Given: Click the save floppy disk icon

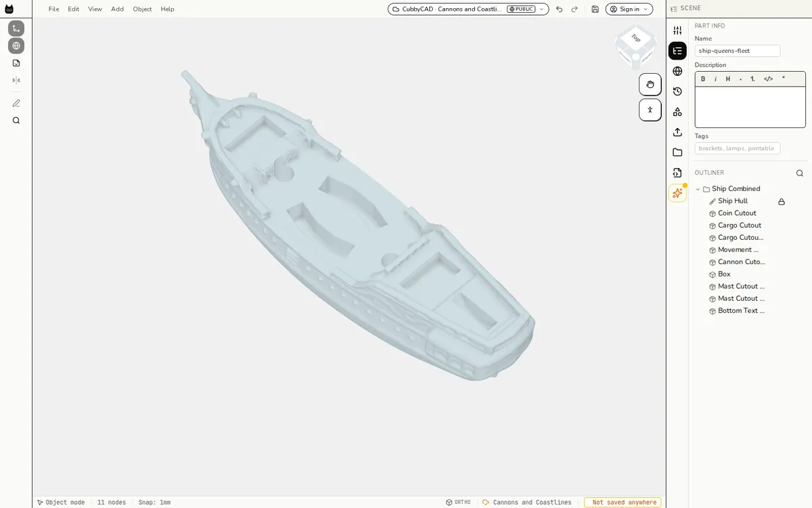Looking at the screenshot, I should [595, 9].
